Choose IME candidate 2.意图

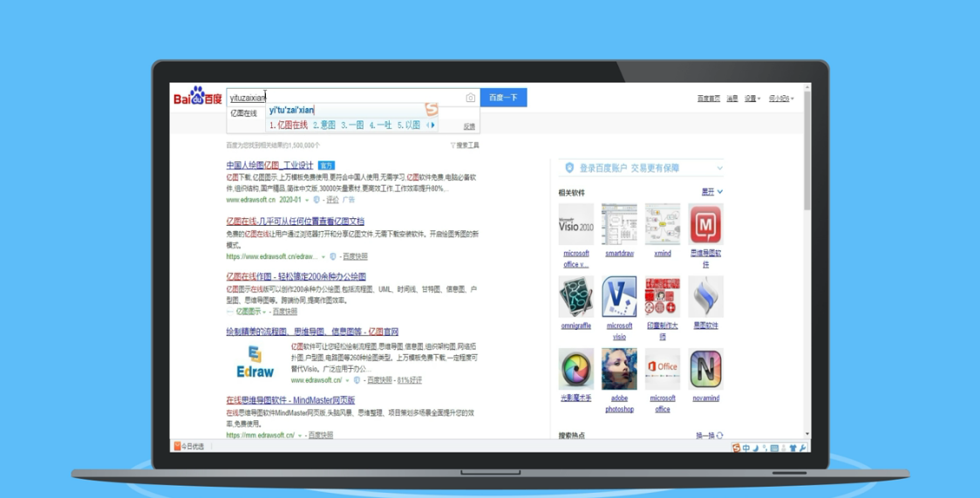tap(324, 125)
